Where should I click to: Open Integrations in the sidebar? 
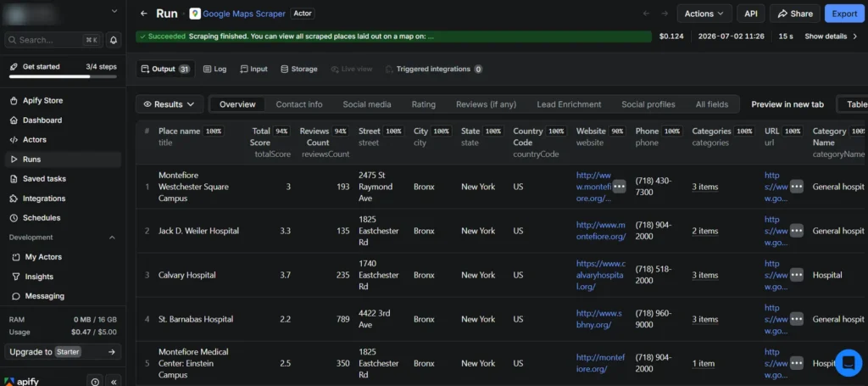[x=44, y=199]
